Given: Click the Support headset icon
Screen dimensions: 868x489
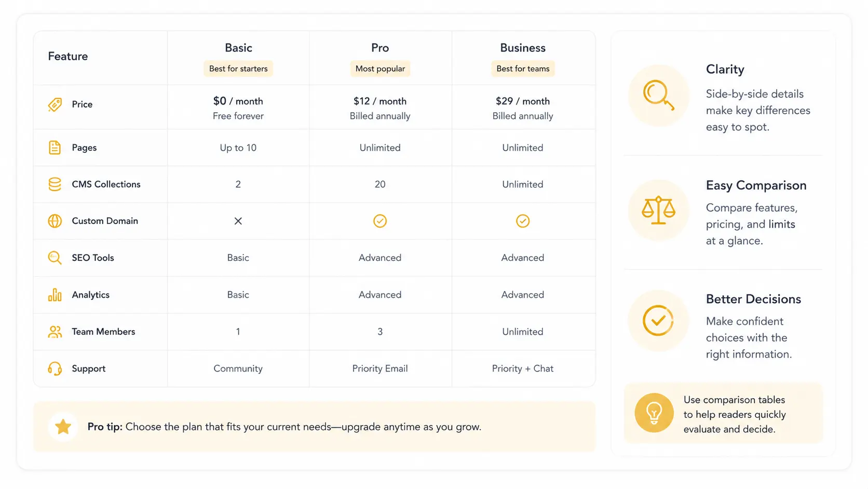Looking at the screenshot, I should (55, 368).
